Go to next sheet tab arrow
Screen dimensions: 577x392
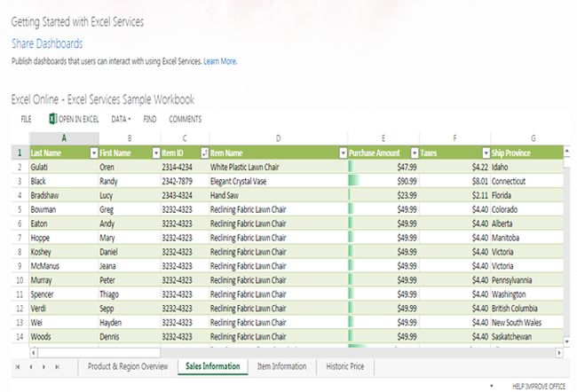click(x=43, y=366)
